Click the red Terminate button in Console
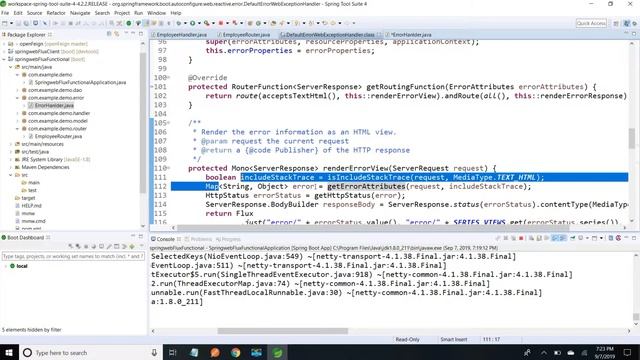640x360 pixels. (521, 238)
